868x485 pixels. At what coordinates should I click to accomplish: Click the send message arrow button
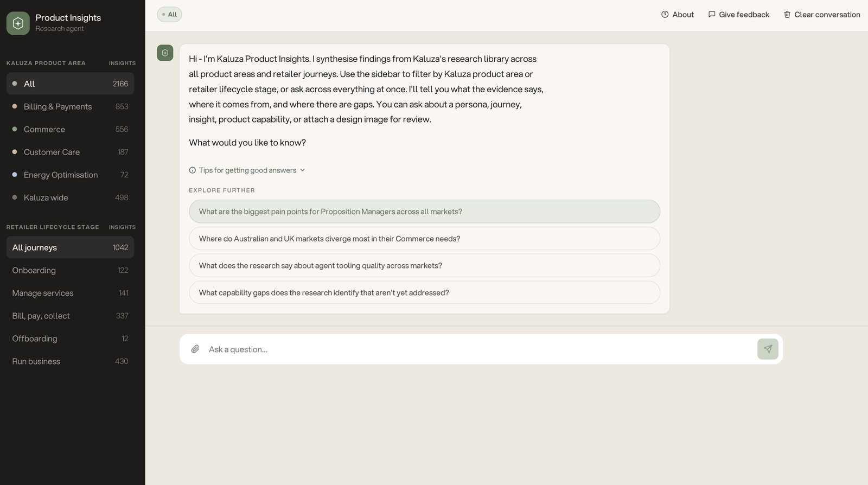(768, 349)
